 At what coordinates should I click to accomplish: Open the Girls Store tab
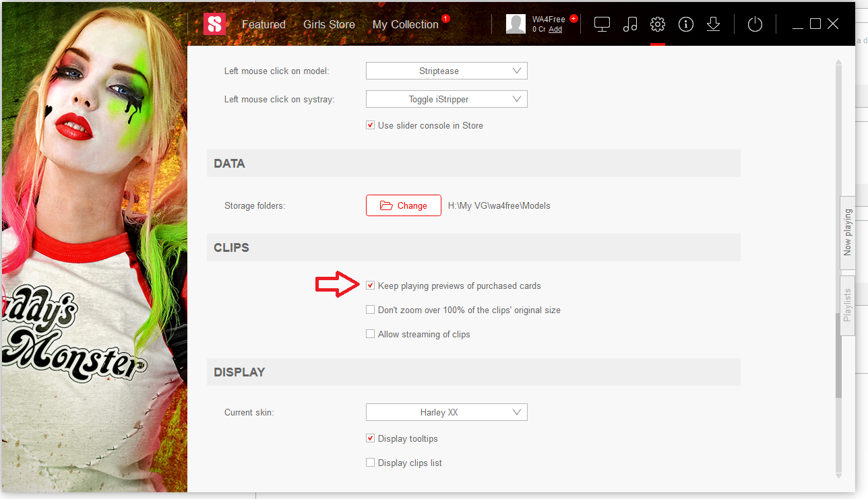tap(329, 24)
